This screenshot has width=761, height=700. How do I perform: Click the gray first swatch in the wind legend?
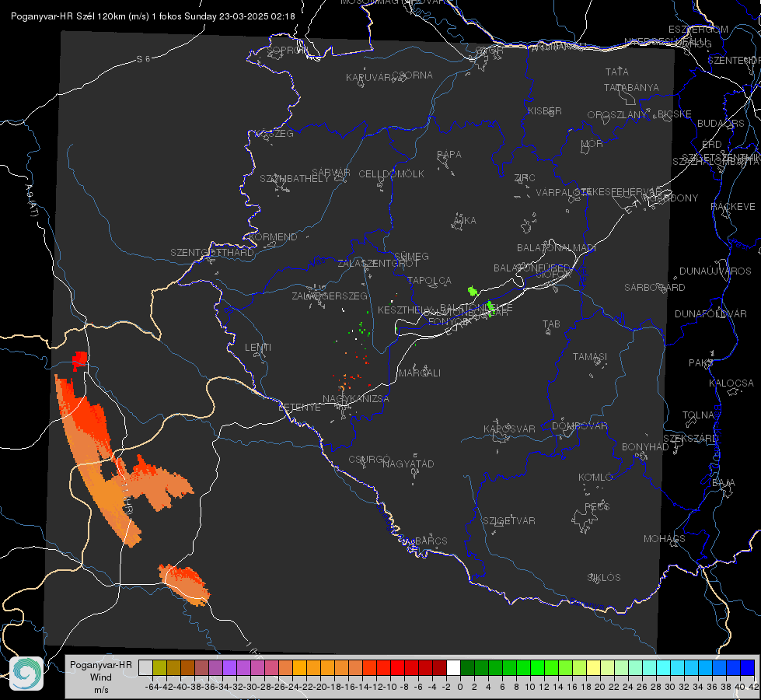[x=145, y=667]
